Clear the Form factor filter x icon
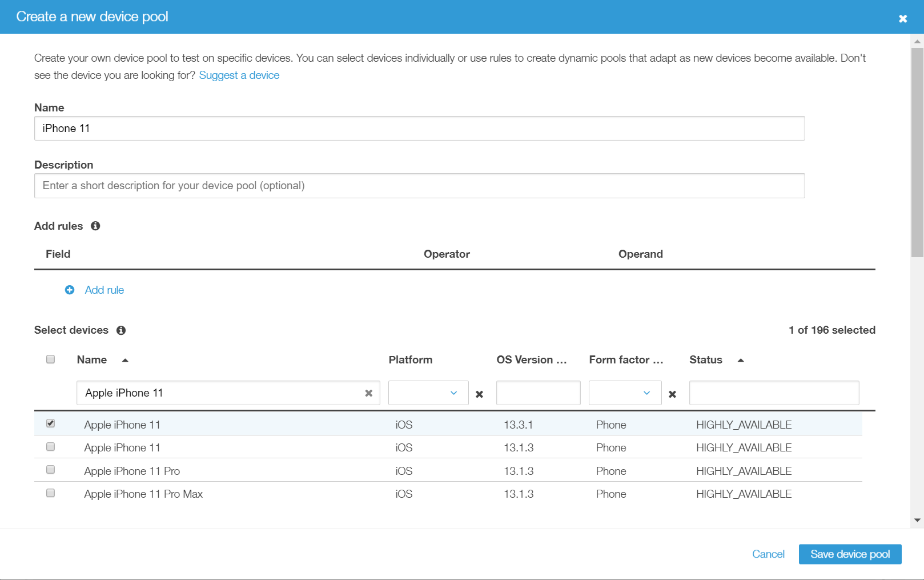The height and width of the screenshot is (580, 924). pos(672,394)
